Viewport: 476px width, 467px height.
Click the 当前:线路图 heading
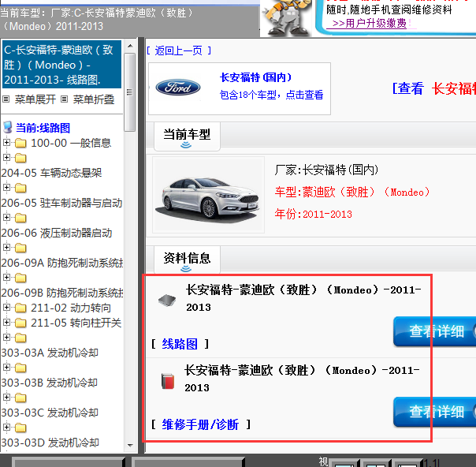tap(43, 128)
